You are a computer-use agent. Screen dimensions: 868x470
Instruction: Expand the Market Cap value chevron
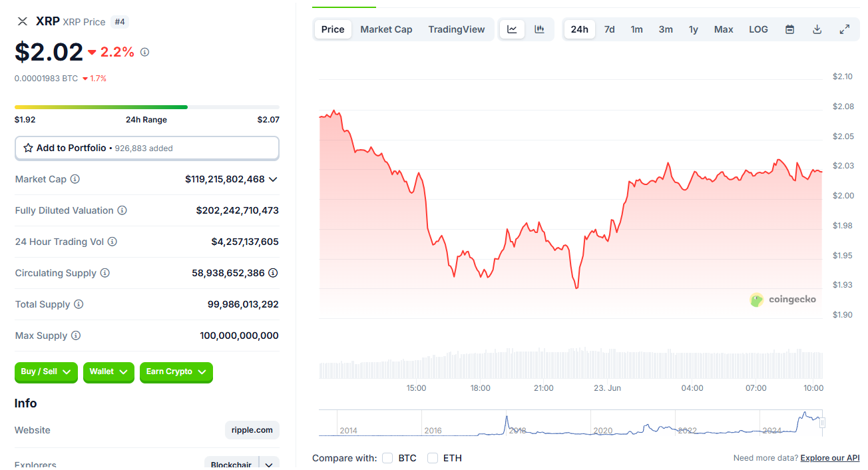tap(273, 179)
